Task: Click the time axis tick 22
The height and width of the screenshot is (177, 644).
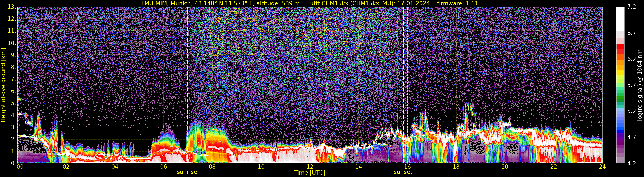Action: 554,167
